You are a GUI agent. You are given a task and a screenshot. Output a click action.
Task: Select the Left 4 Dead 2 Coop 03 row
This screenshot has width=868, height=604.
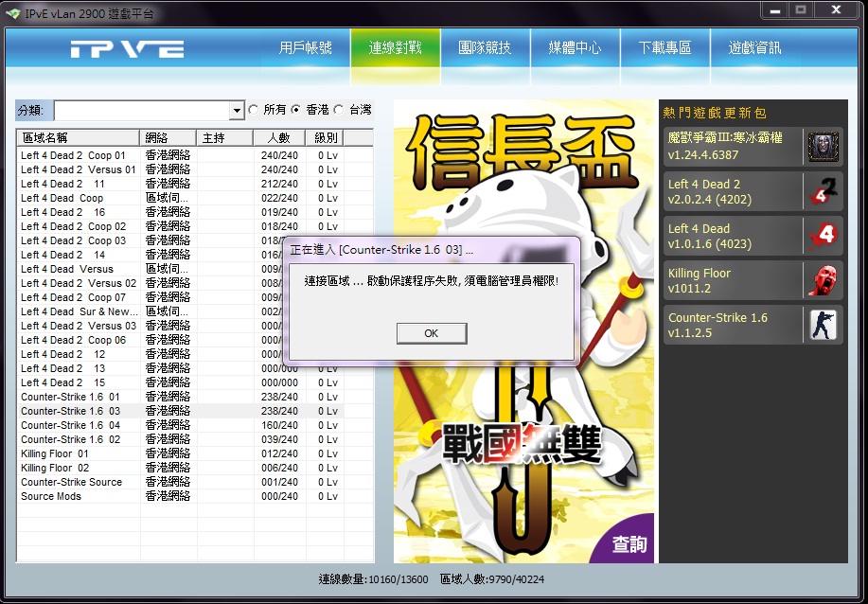click(x=151, y=240)
